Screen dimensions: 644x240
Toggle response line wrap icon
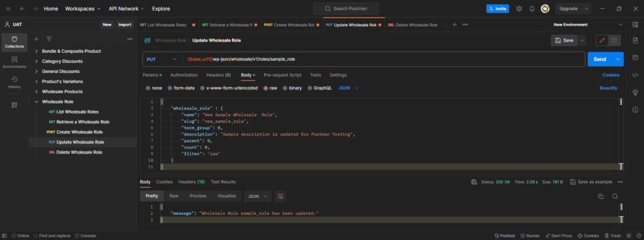(x=280, y=197)
